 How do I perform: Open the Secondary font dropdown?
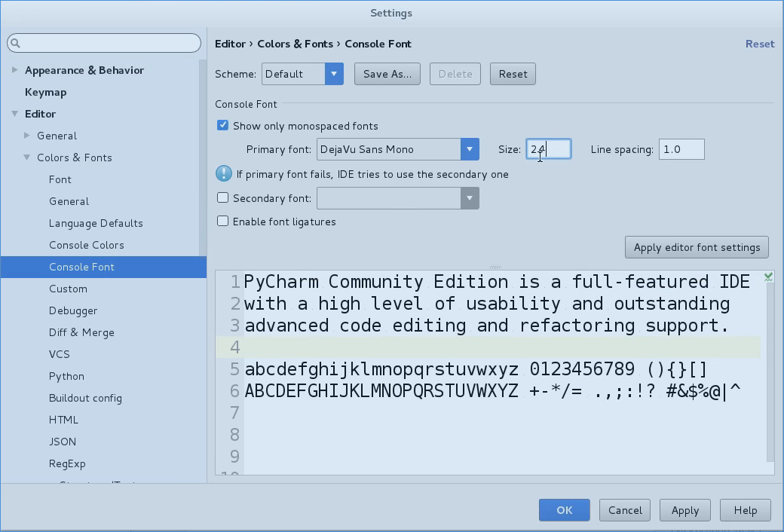[470, 198]
